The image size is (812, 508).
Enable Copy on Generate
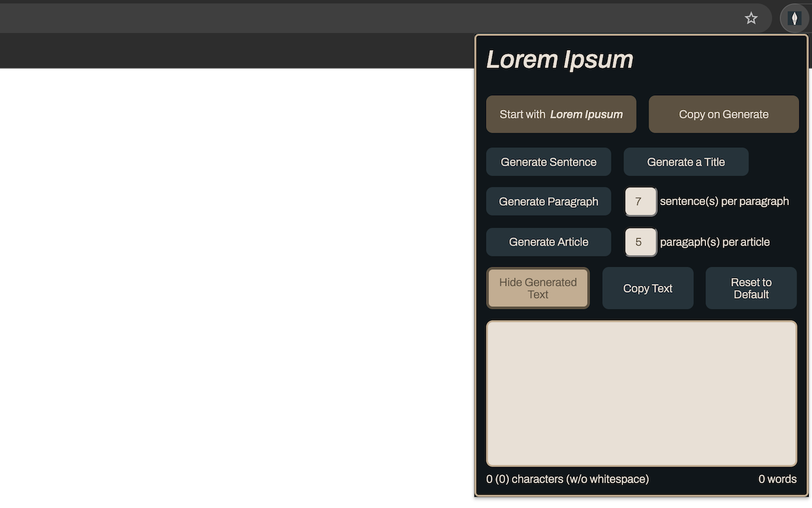723,114
